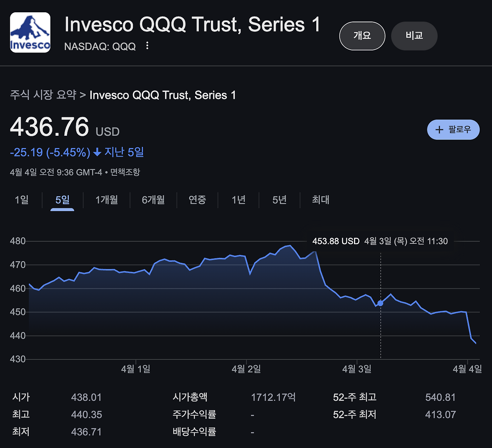Click the 4월 1일 date label on chart axis
Viewport: 492px width, 448px height.
136,369
